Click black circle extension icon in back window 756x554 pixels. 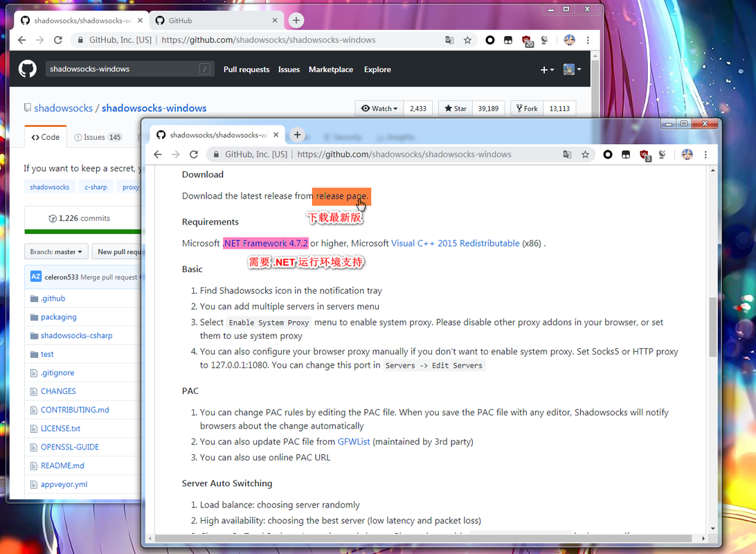tap(490, 40)
